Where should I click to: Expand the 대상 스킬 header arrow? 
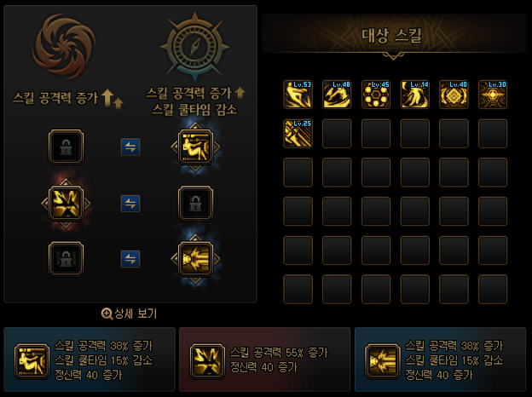(393, 56)
